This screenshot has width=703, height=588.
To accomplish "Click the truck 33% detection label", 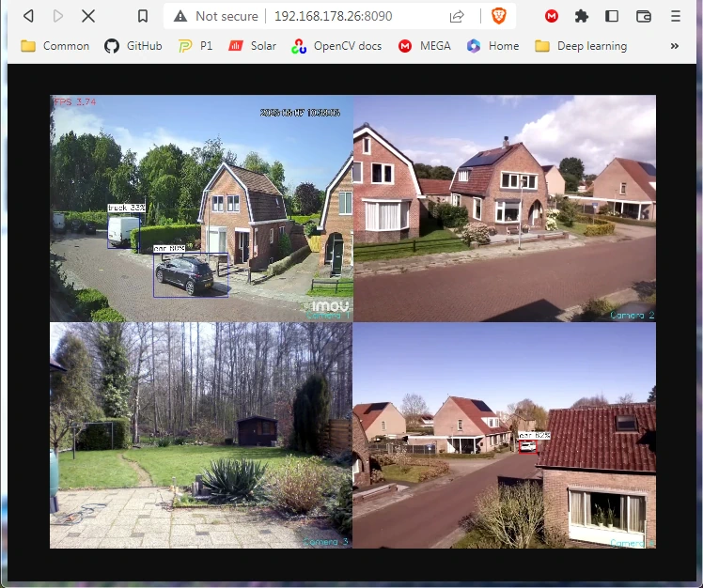I will pos(127,208).
